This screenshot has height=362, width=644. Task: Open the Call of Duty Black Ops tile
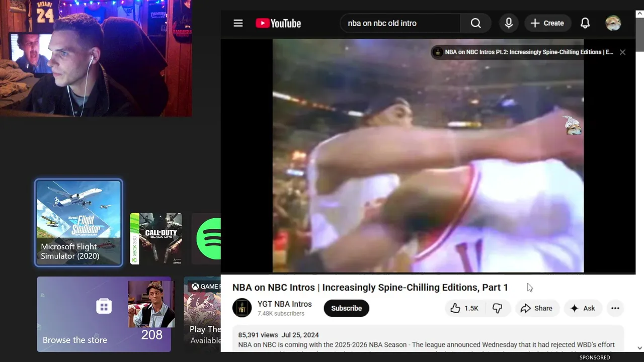tap(156, 239)
